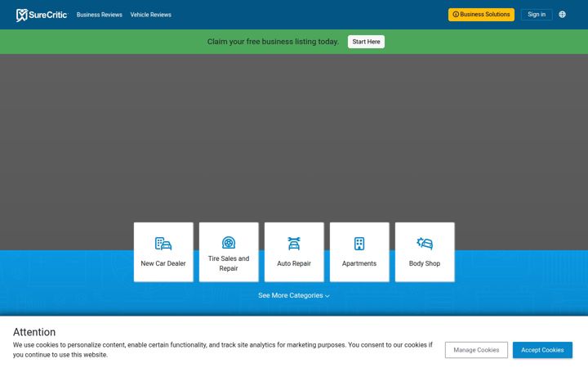
Task: Click the Business Solutions button
Action: coord(481,14)
